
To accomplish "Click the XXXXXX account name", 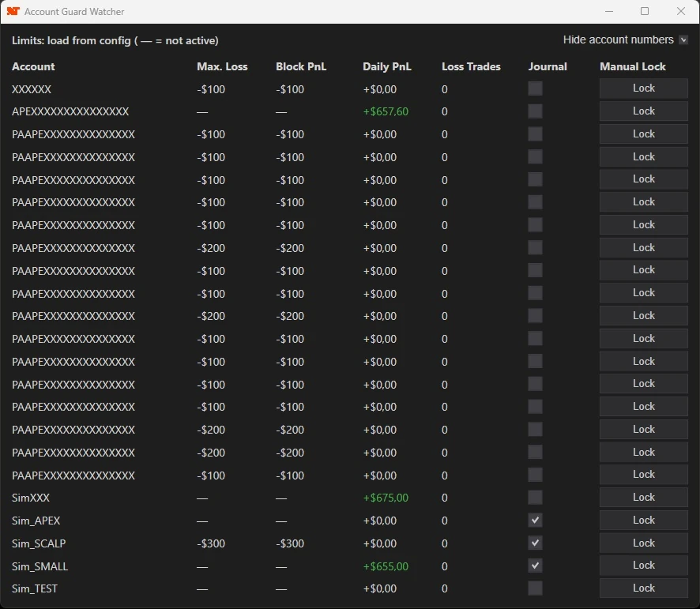I will tap(32, 89).
